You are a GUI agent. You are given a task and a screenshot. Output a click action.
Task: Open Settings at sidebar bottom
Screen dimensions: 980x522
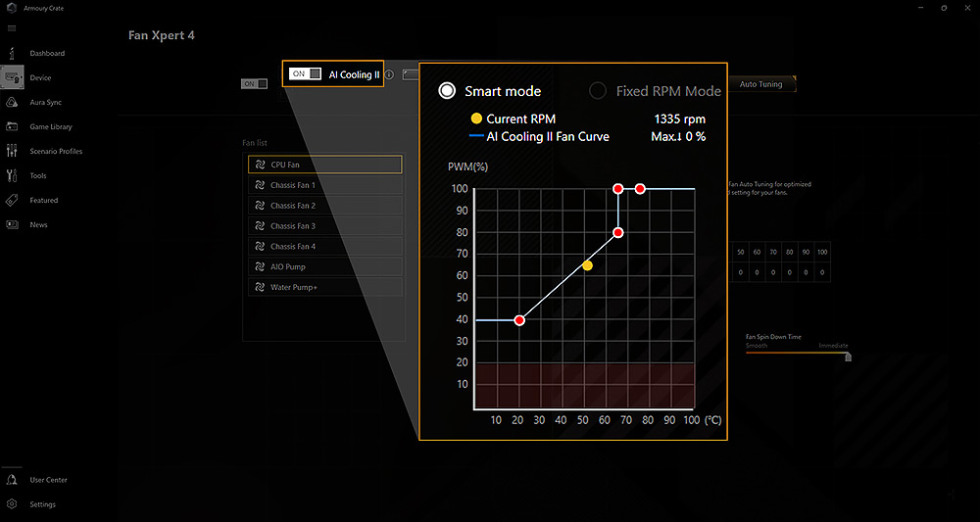click(x=12, y=504)
